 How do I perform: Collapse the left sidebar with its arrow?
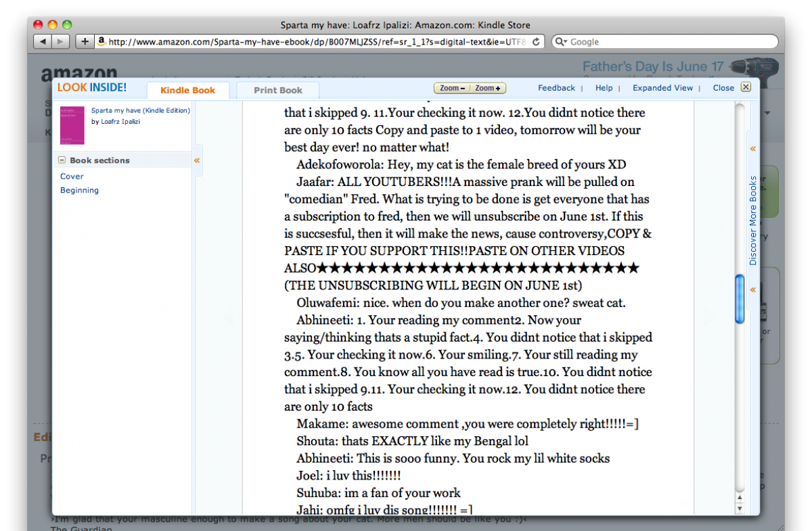[197, 160]
